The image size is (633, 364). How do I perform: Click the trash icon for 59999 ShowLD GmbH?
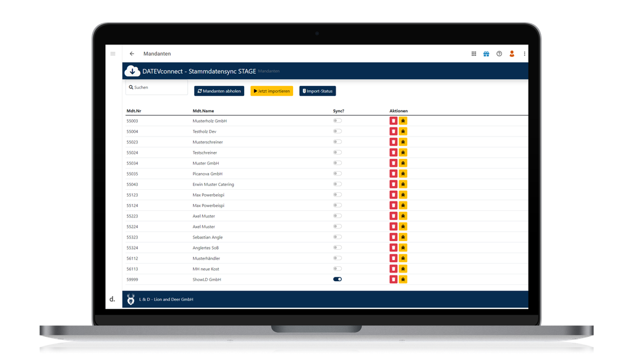[x=393, y=279]
